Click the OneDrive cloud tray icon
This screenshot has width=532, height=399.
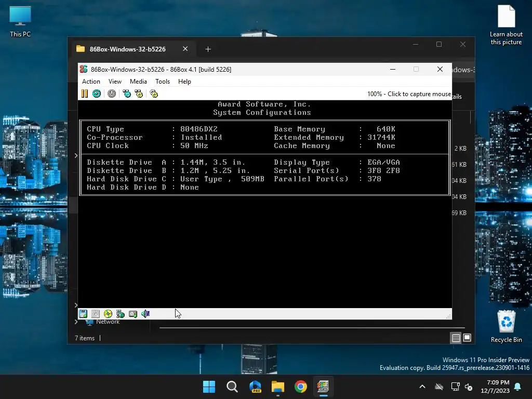point(439,387)
